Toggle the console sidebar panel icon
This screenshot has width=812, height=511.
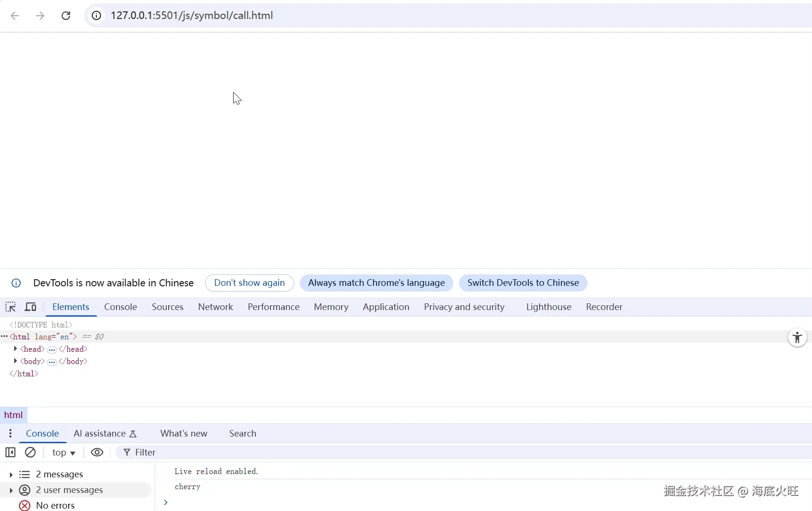point(10,452)
